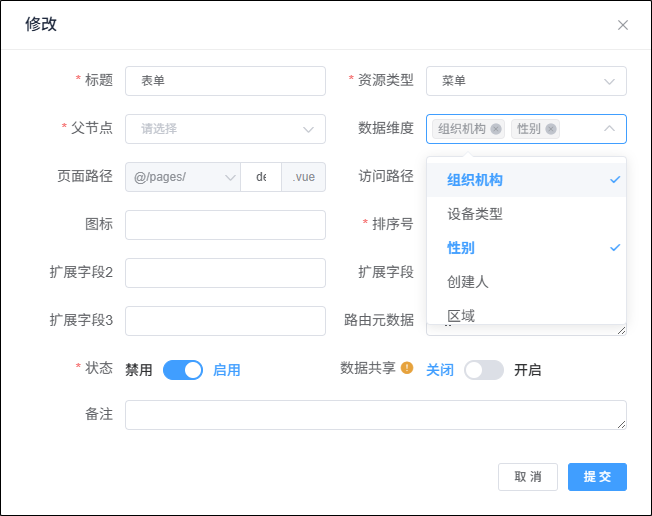Click the 取消 cancel button

click(528, 477)
